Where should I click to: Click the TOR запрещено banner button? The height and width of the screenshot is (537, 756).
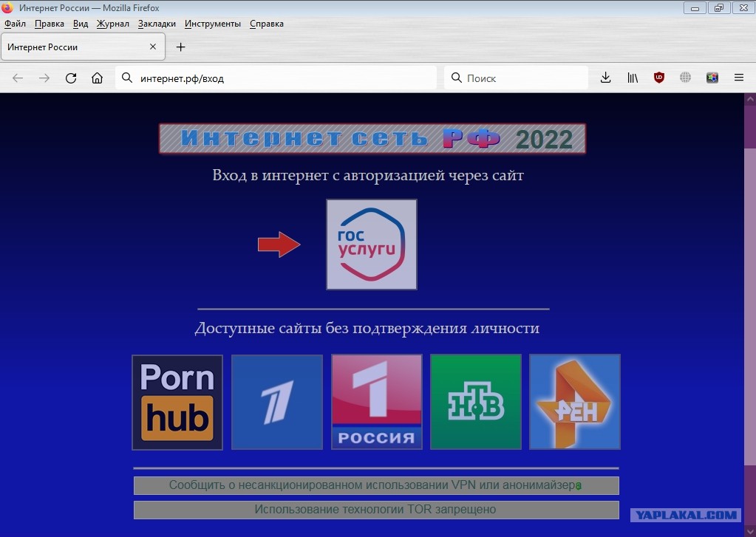click(x=375, y=510)
